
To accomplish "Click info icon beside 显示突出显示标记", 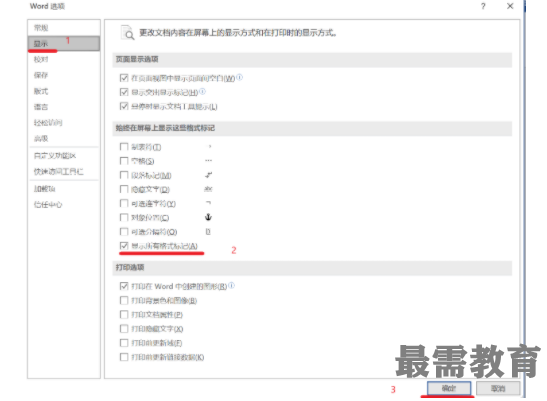I will coord(202,91).
